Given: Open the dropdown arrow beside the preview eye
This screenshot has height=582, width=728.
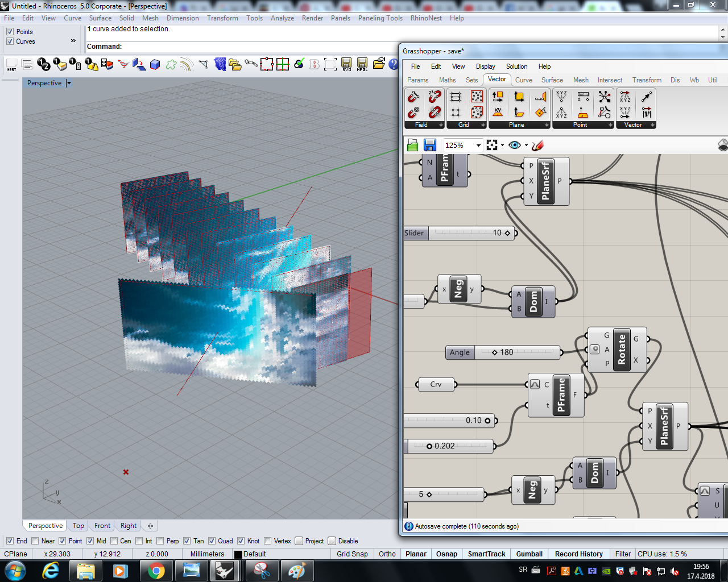Looking at the screenshot, I should click(x=526, y=145).
